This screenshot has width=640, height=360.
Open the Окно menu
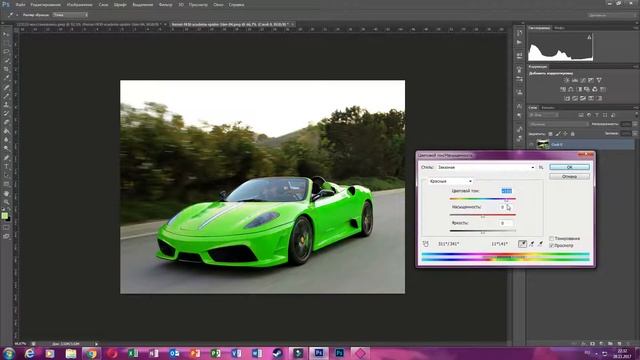pyautogui.click(x=218, y=5)
